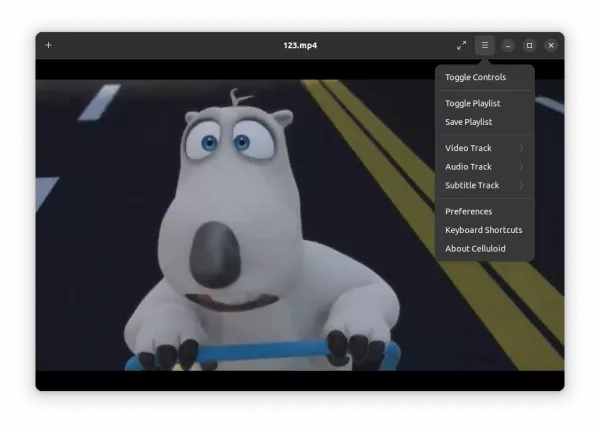Close the hamburger main menu button
The width and height of the screenshot is (600, 430).
pyautogui.click(x=485, y=46)
